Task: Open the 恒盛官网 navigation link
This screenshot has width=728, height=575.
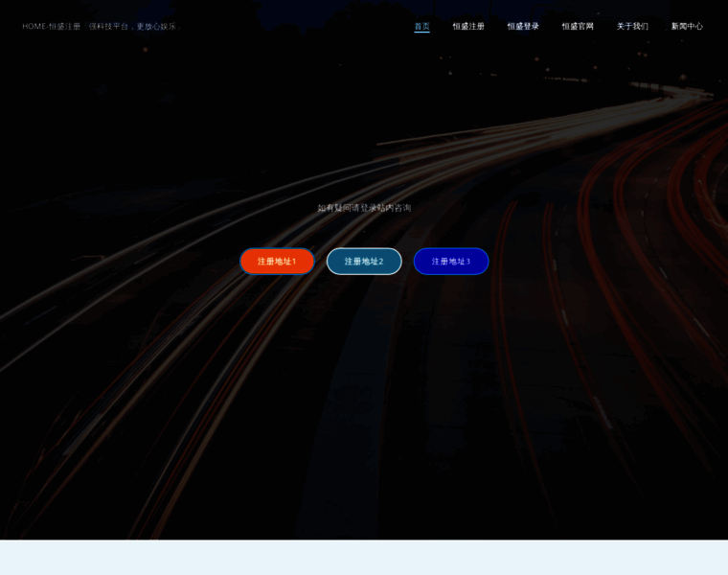Action: click(577, 27)
